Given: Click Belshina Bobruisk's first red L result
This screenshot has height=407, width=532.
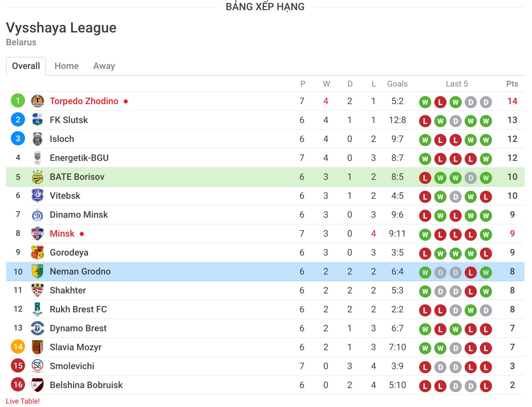Looking at the screenshot, I should [x=425, y=386].
